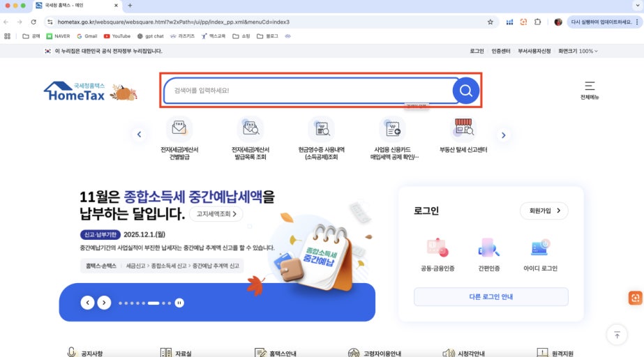Screen dimensions: 644x357
Task: Click the site info icon in address bar
Action: pos(50,22)
